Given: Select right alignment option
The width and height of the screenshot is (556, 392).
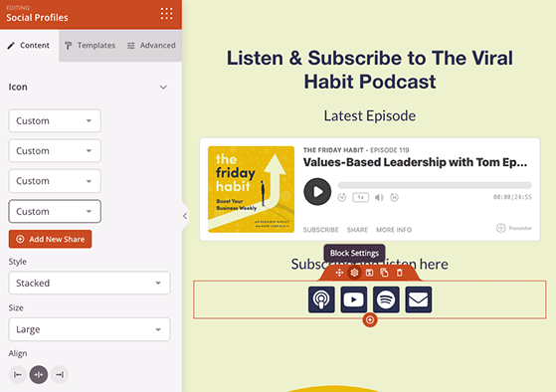Looking at the screenshot, I should [x=60, y=375].
